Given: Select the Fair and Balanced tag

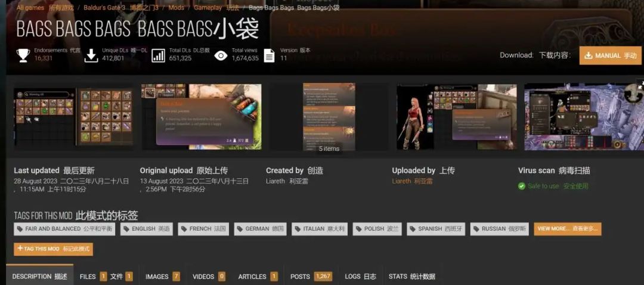Looking at the screenshot, I should (64, 229).
